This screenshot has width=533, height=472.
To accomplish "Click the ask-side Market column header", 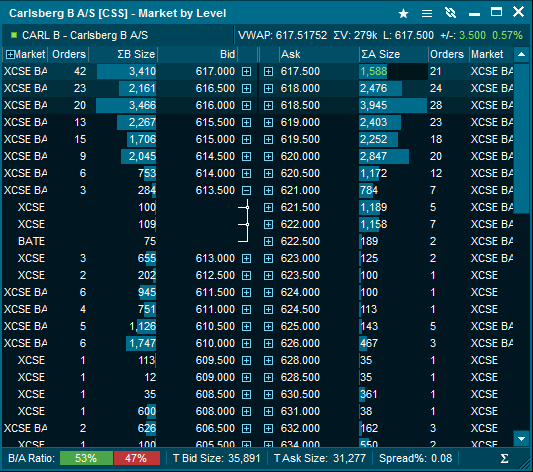I will [x=491, y=54].
